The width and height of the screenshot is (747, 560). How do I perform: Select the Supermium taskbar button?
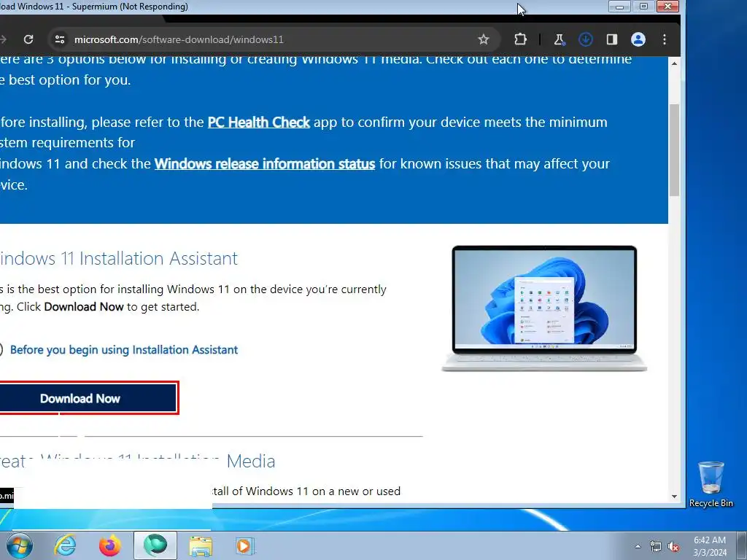(x=155, y=545)
